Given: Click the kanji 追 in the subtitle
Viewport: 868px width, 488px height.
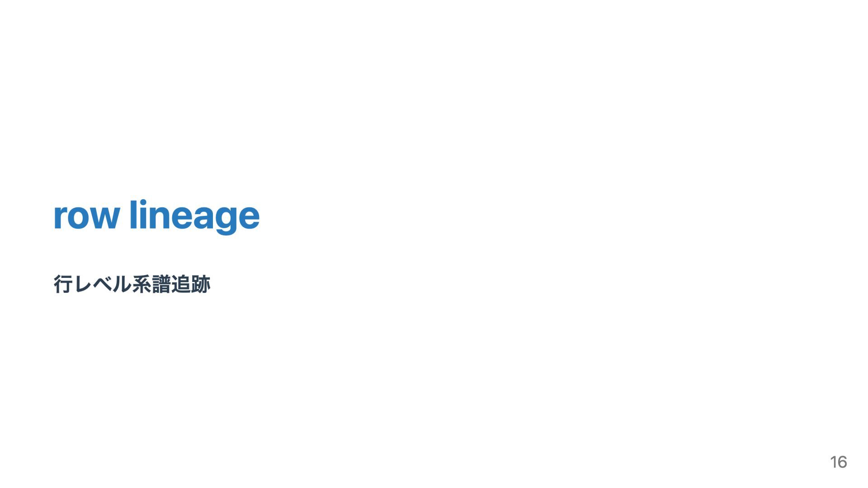Looking at the screenshot, I should 181,284.
